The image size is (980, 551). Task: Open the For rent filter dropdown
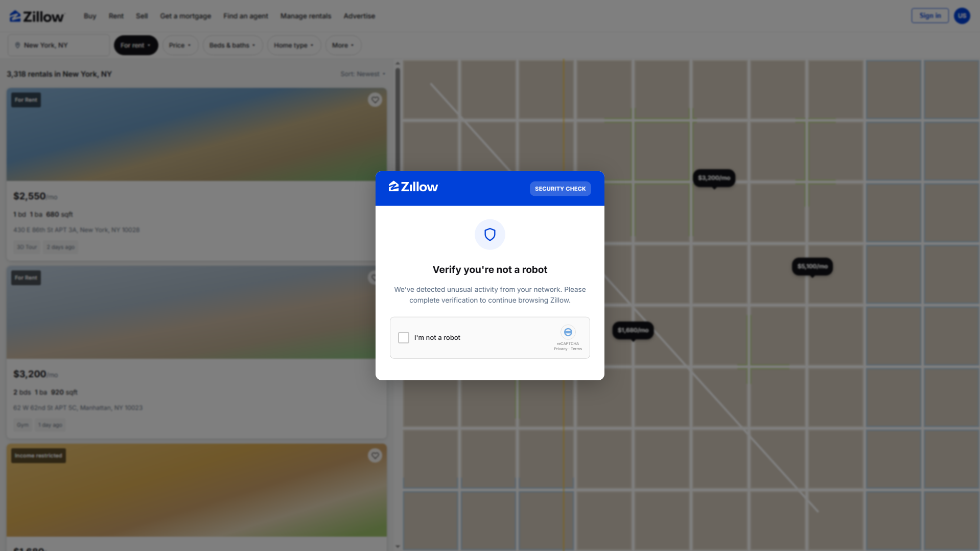coord(136,45)
